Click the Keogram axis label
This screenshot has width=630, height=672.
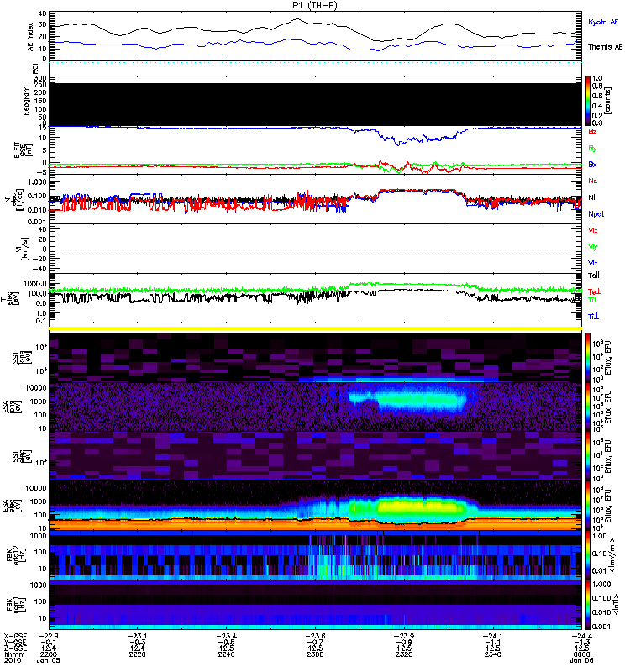26,101
